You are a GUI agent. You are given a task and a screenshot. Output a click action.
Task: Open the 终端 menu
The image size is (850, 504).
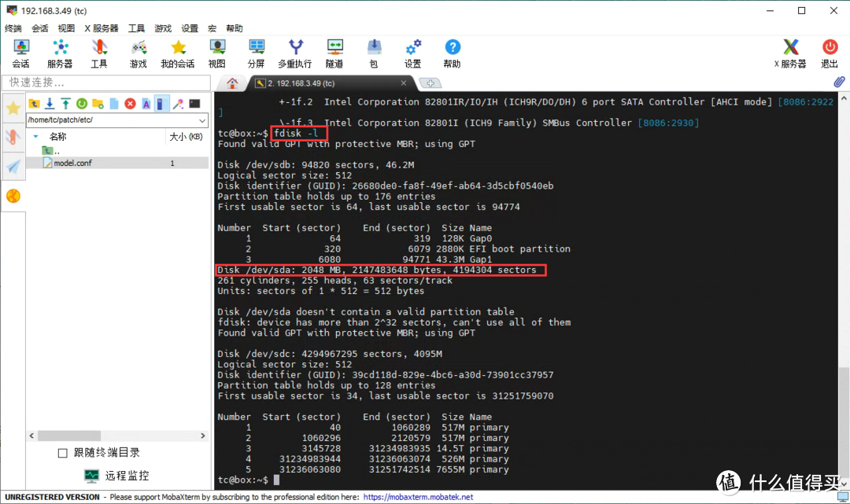(13, 28)
